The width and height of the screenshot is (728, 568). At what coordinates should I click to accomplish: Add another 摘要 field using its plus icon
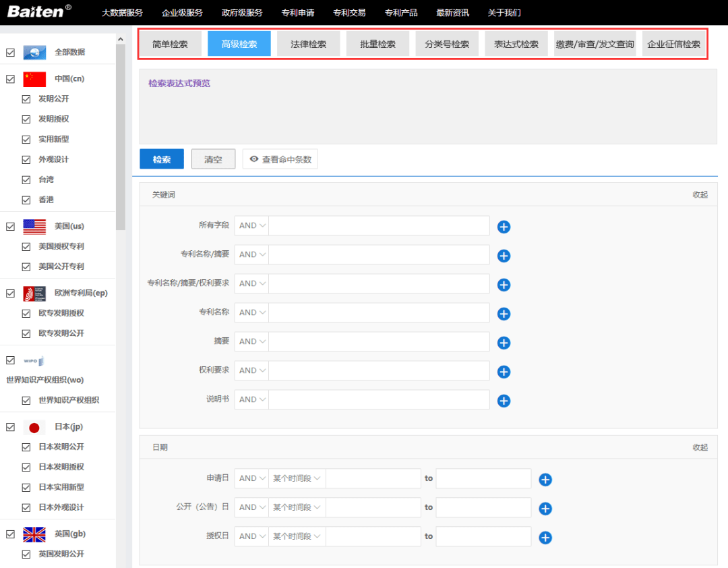[x=504, y=343]
